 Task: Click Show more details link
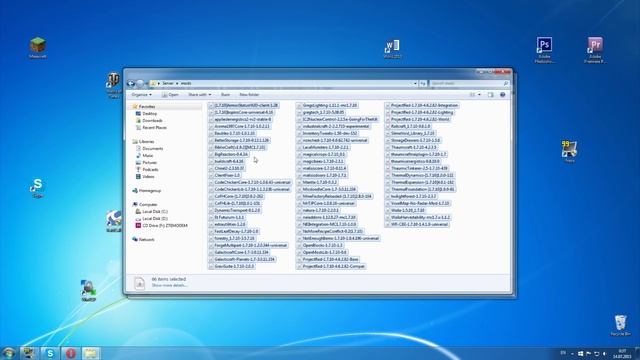(169, 285)
